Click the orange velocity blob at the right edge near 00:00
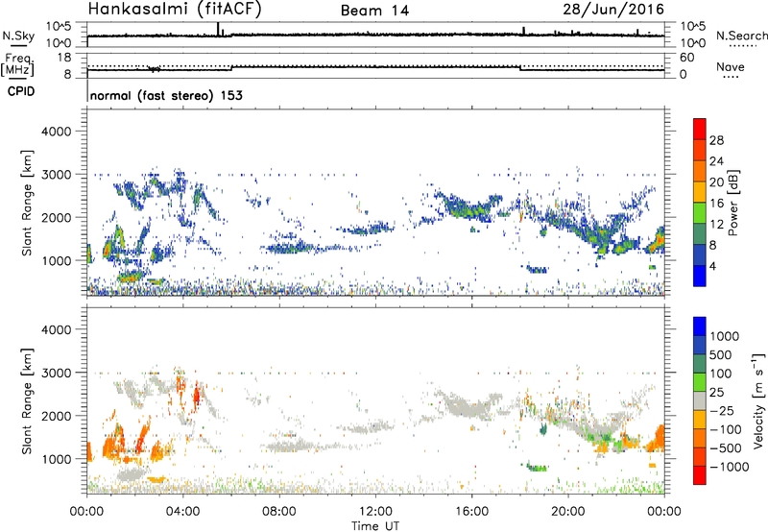768x532 pixels. point(657,440)
